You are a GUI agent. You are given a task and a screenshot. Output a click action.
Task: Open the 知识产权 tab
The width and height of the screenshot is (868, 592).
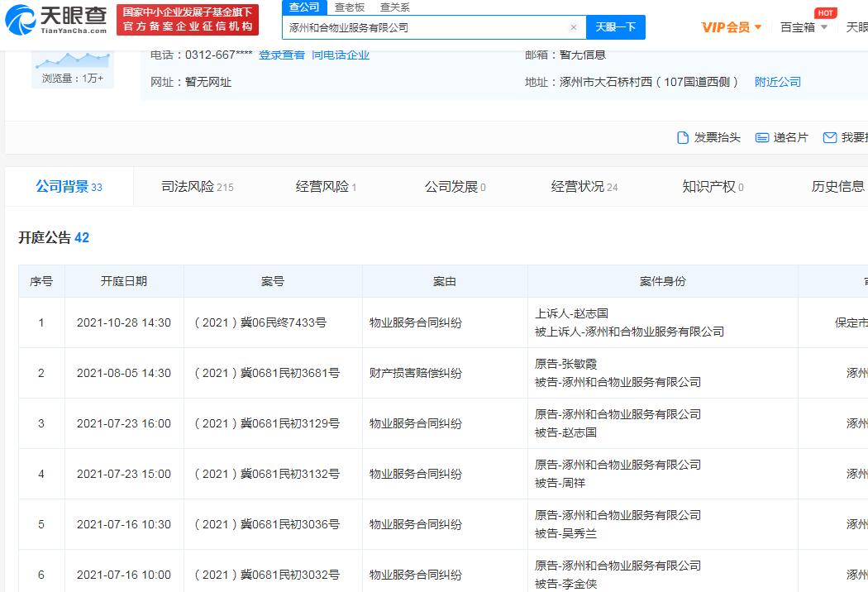point(712,187)
